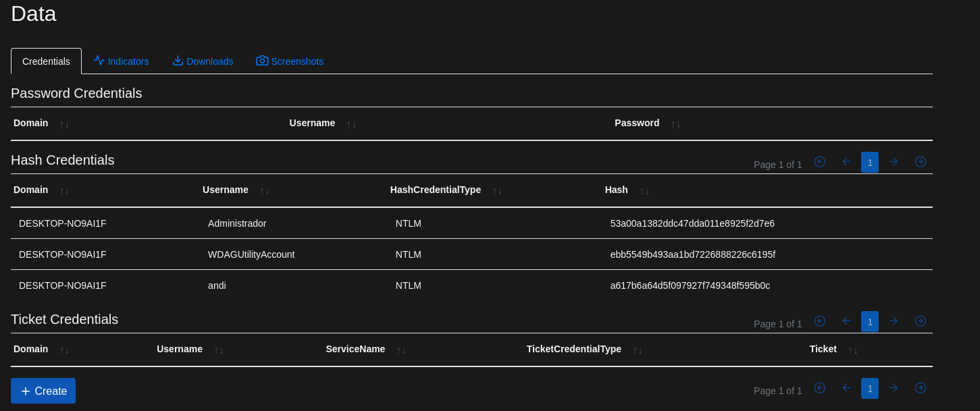Screen dimensions: 980x411
Task: Sort by Password column arrows
Action: pyautogui.click(x=675, y=124)
